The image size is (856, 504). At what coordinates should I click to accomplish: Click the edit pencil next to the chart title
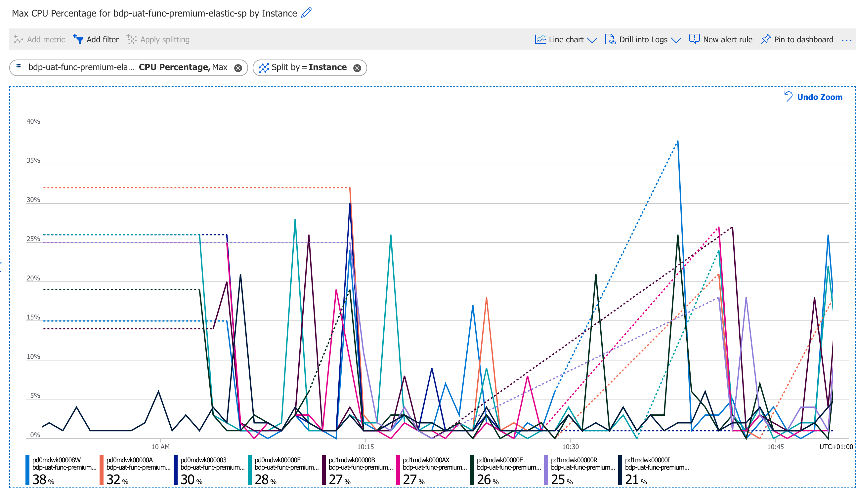tap(306, 13)
